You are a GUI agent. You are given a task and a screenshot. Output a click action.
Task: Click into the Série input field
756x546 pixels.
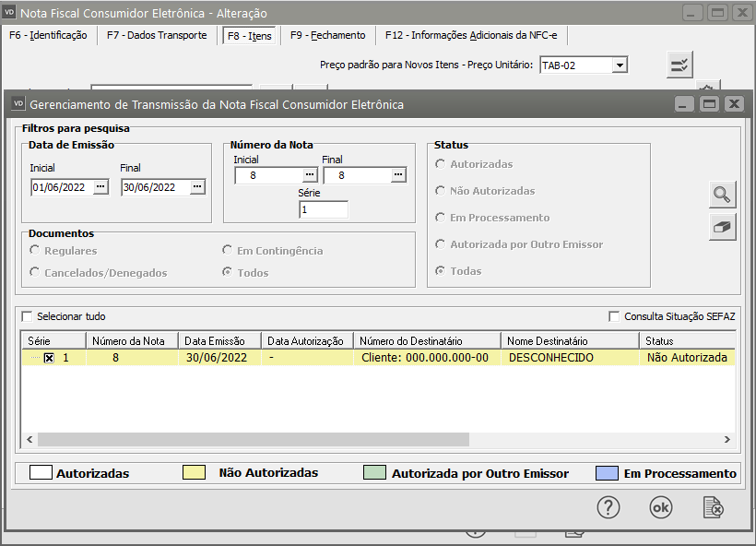click(324, 209)
